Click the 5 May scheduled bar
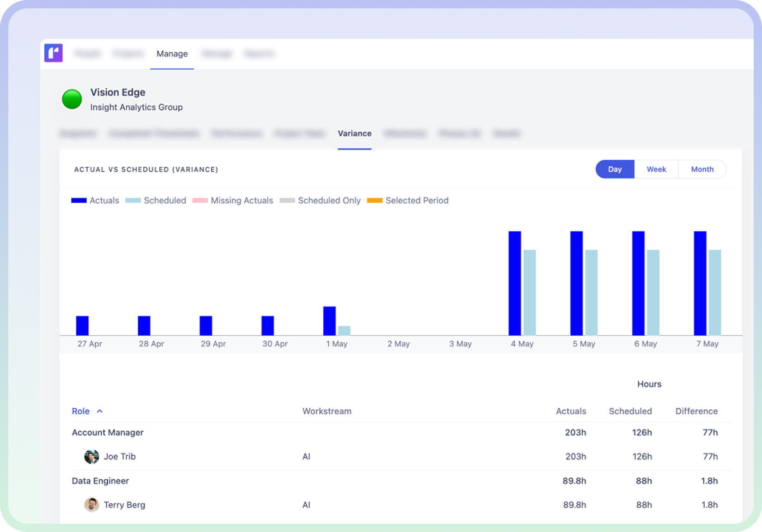This screenshot has height=532, width=762. pyautogui.click(x=591, y=292)
